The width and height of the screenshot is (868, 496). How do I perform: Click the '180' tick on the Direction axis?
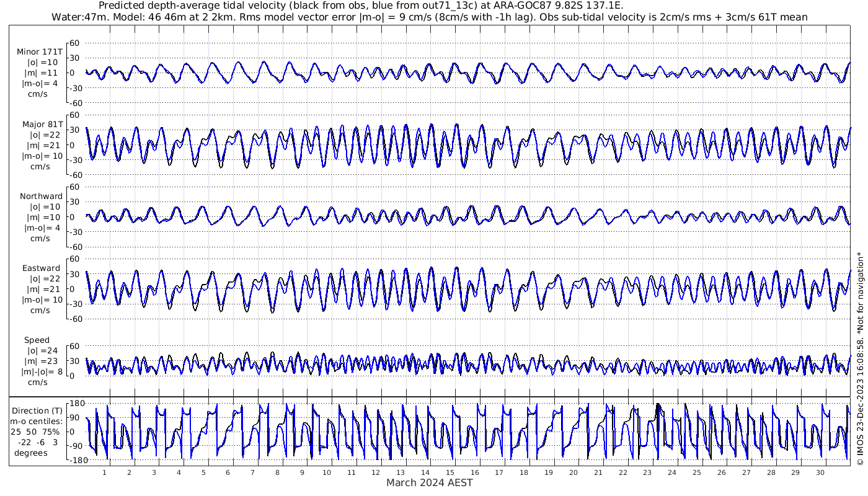(77, 402)
